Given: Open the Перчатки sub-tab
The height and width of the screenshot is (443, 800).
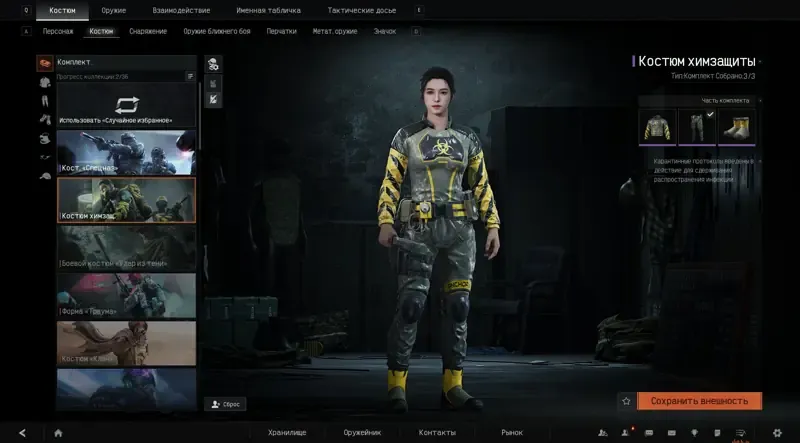Looking at the screenshot, I should tap(281, 31).
